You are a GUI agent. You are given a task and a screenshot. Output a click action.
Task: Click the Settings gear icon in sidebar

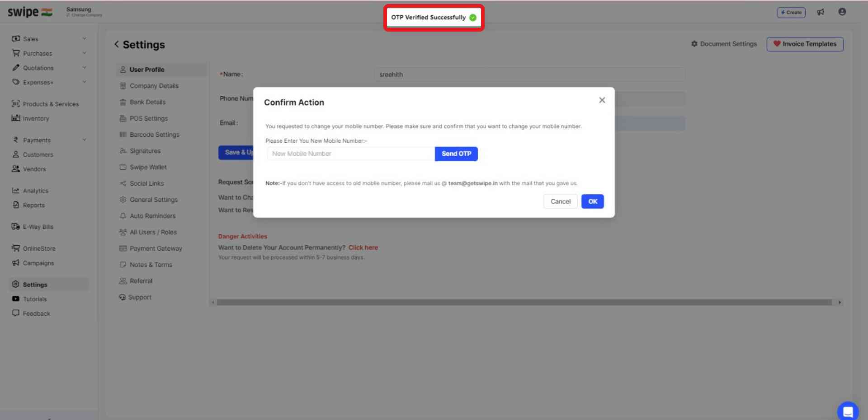[x=16, y=285]
